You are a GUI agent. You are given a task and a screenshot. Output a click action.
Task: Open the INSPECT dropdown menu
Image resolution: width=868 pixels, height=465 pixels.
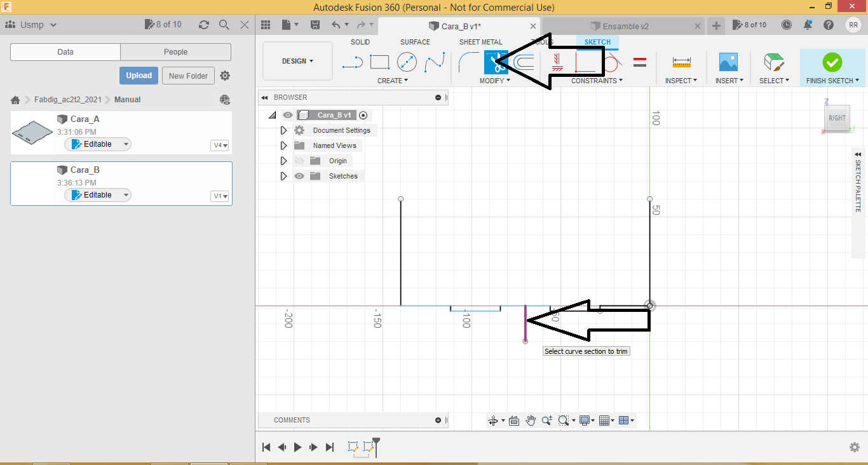pyautogui.click(x=681, y=81)
